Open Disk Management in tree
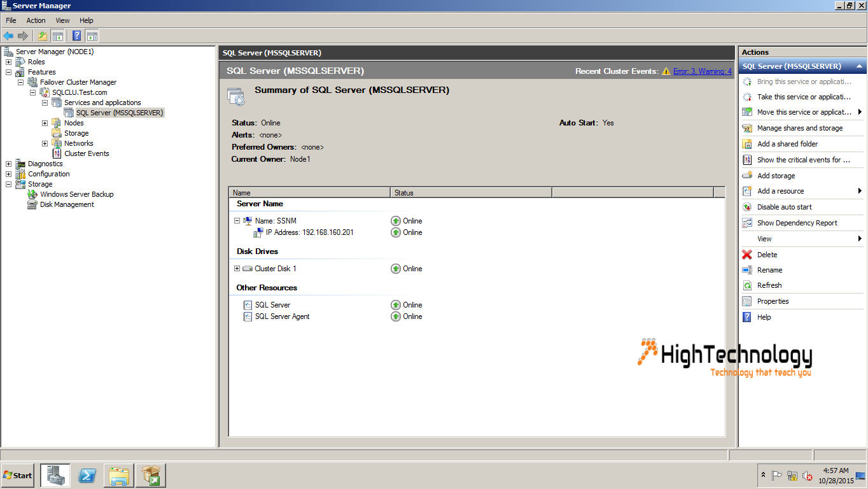The height and width of the screenshot is (489, 868). (x=67, y=204)
